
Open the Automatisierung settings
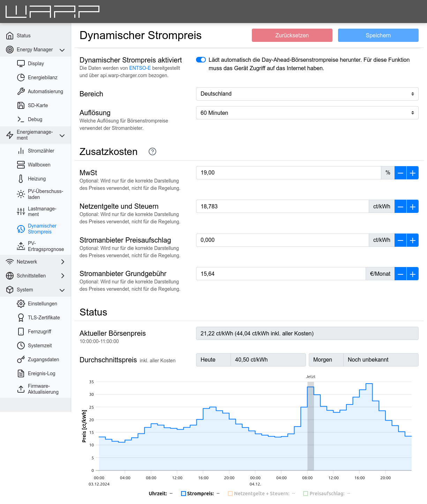pos(46,91)
